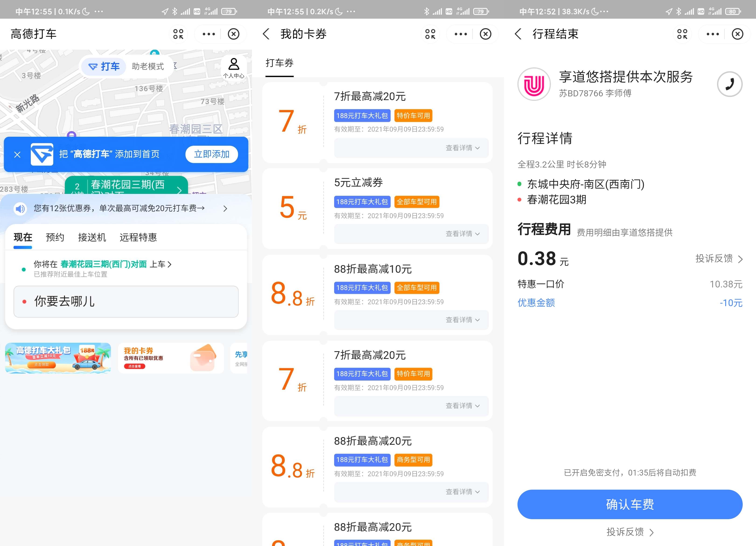756x546 pixels.
Task: Tap the 你要去哪儿 destination field
Action: (126, 301)
